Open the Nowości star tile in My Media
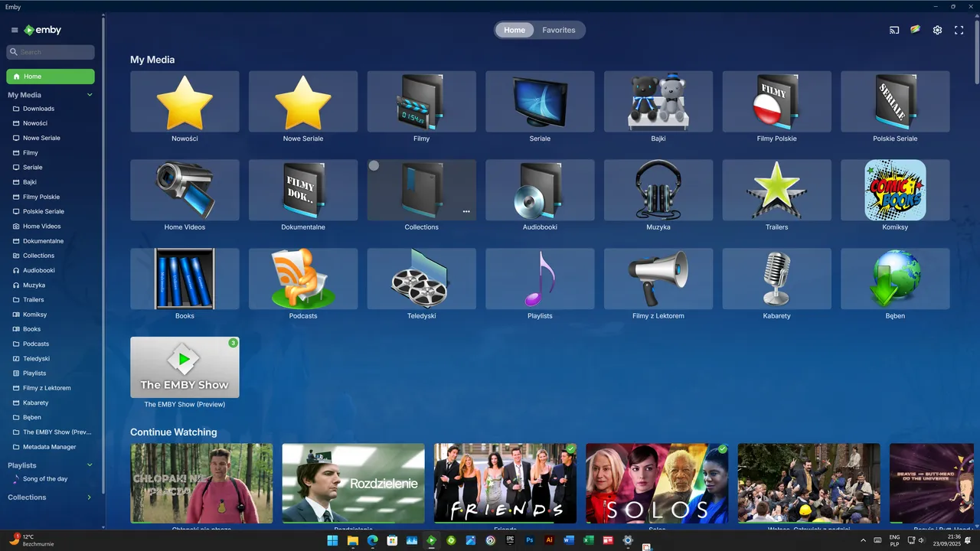Image resolution: width=980 pixels, height=551 pixels. [185, 102]
